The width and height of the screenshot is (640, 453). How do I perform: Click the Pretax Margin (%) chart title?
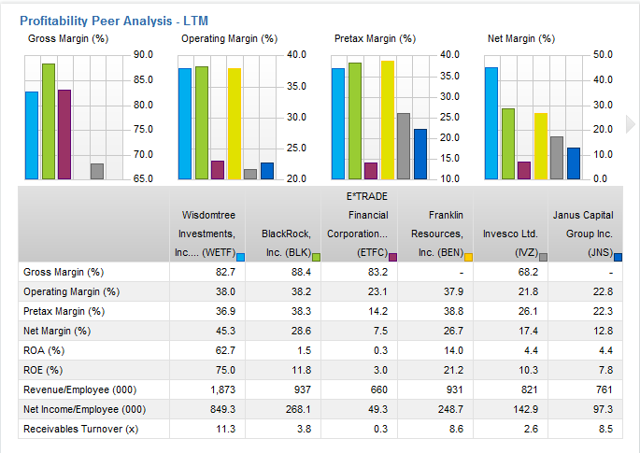tap(375, 39)
